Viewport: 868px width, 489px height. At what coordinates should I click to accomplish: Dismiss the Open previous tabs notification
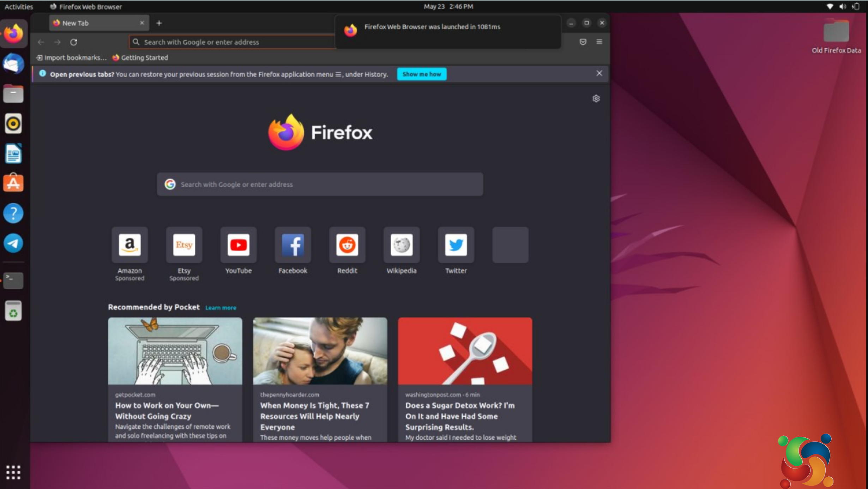599,73
